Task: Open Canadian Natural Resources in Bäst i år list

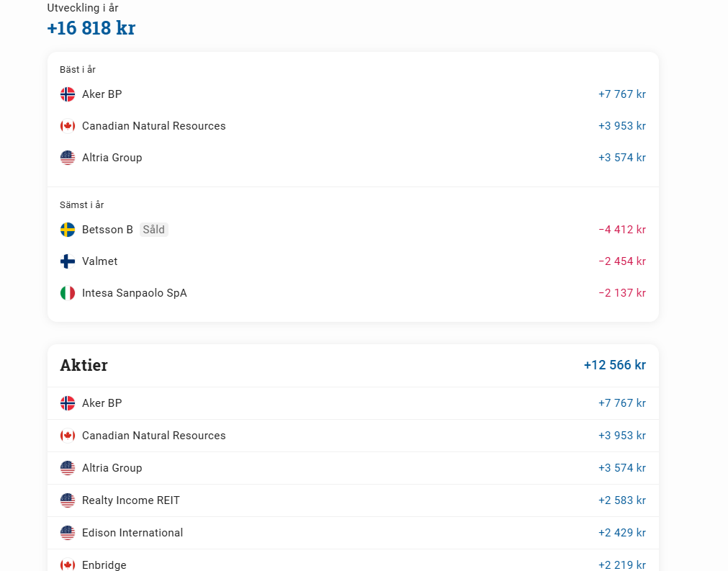Action: (x=153, y=126)
